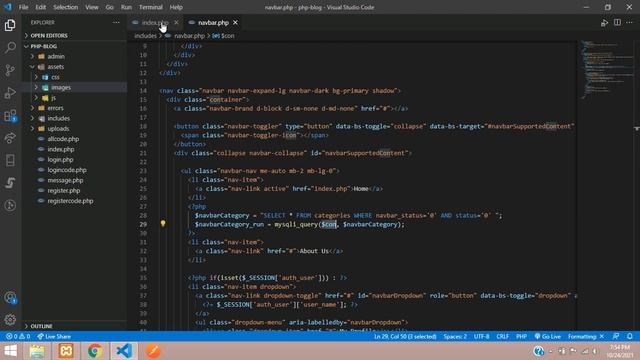Open the Accounts icon in activity bar

click(x=10, y=297)
